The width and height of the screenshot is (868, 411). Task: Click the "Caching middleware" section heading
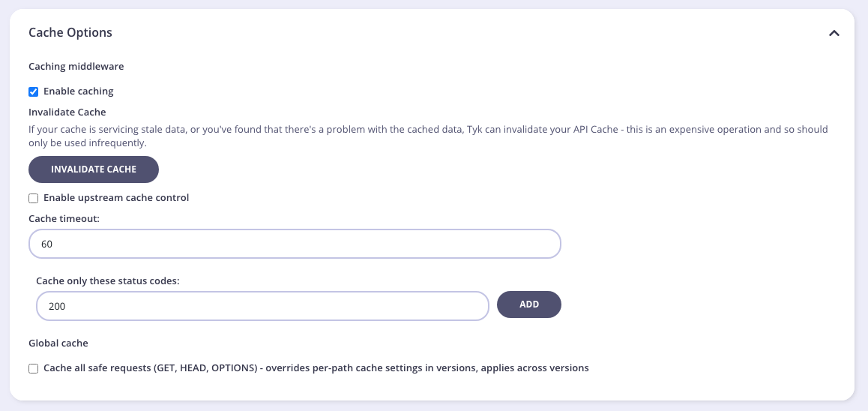click(76, 66)
